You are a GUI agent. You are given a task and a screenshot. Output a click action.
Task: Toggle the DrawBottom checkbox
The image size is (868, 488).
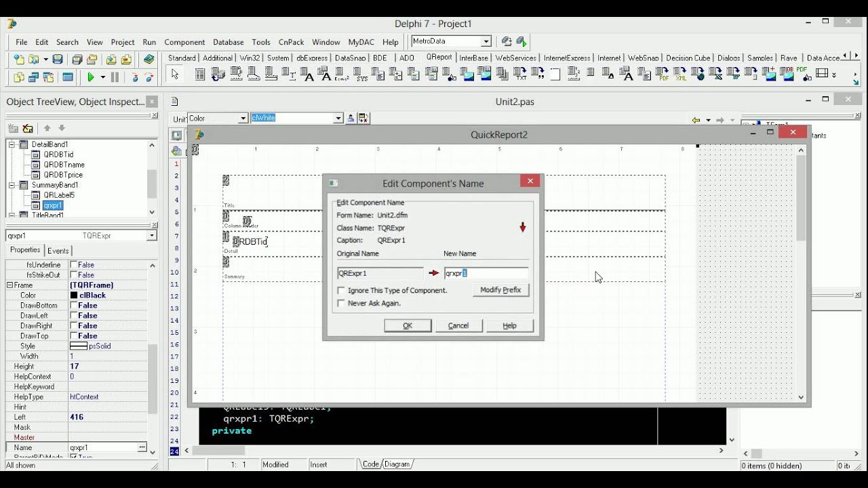click(73, 306)
